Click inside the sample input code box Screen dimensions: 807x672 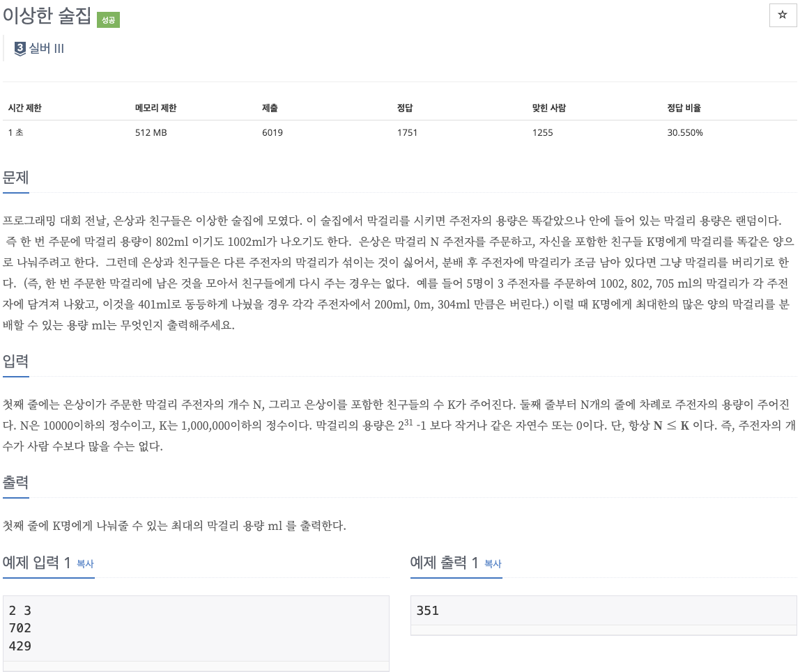[195, 628]
